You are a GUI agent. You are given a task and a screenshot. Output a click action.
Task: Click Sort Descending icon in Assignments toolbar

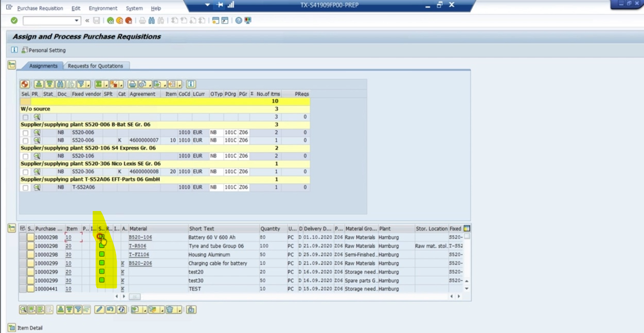49,84
